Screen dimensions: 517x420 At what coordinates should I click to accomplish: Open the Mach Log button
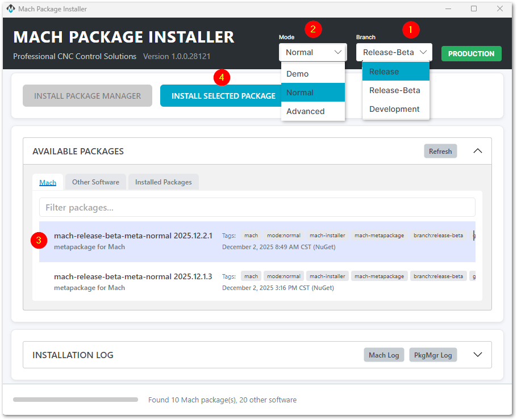pyautogui.click(x=384, y=355)
